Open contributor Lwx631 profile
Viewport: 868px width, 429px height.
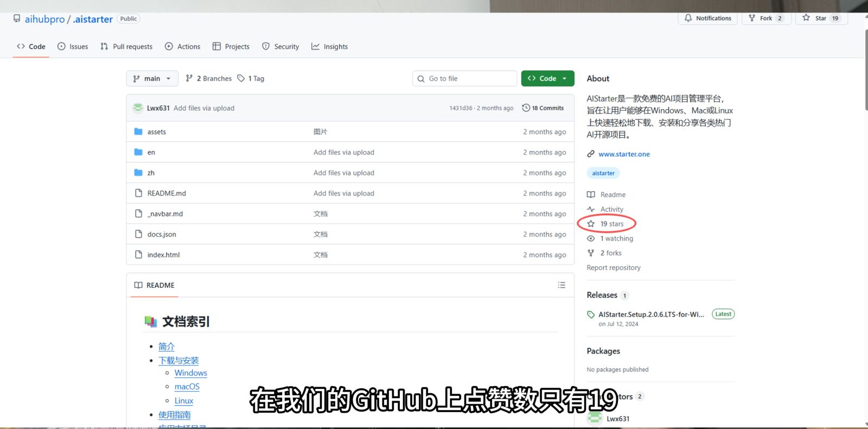pos(618,419)
